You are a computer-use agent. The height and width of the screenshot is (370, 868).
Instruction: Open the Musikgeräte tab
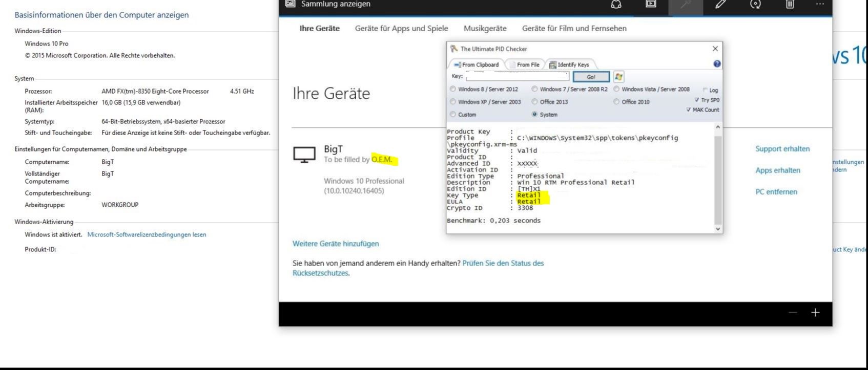[485, 29]
